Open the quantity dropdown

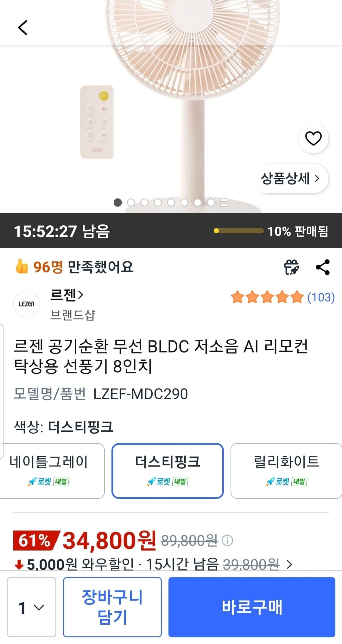pyautogui.click(x=31, y=607)
